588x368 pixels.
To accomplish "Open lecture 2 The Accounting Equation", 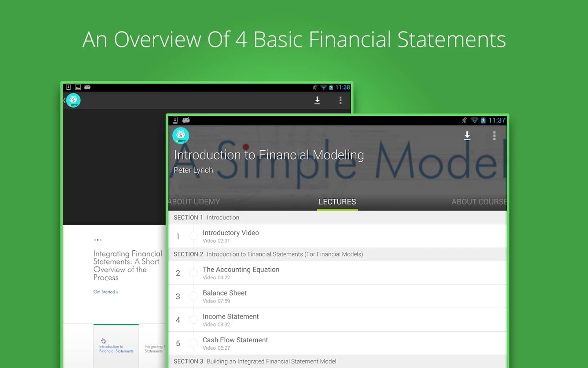I will click(x=337, y=273).
